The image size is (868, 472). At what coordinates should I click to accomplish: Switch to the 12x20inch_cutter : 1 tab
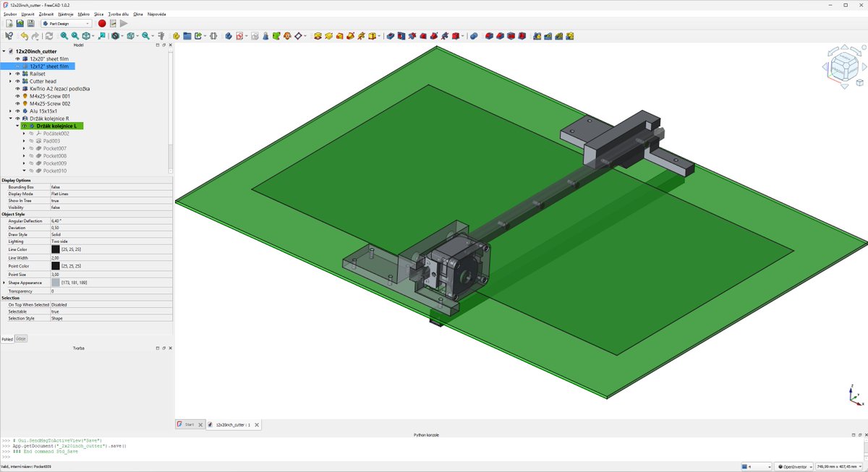[231, 424]
